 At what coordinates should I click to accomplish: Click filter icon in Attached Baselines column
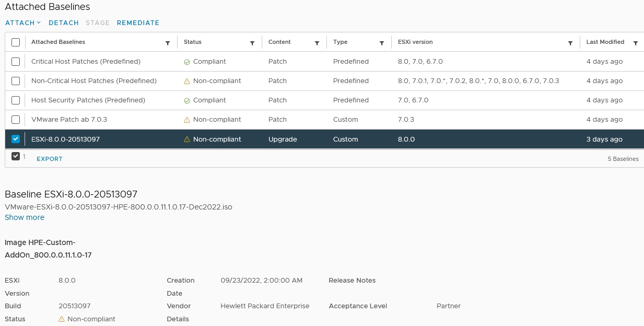pyautogui.click(x=167, y=43)
